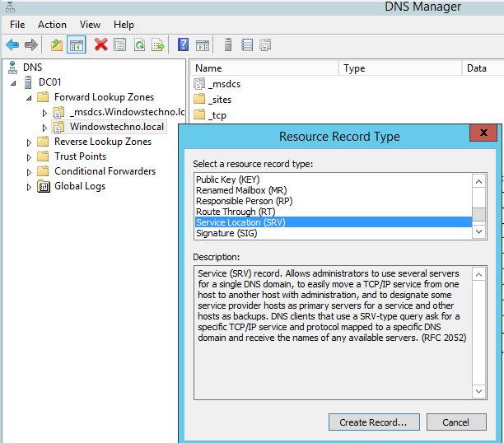Click the Export List toolbar icon
Screen dimensions: 504x443
158,44
